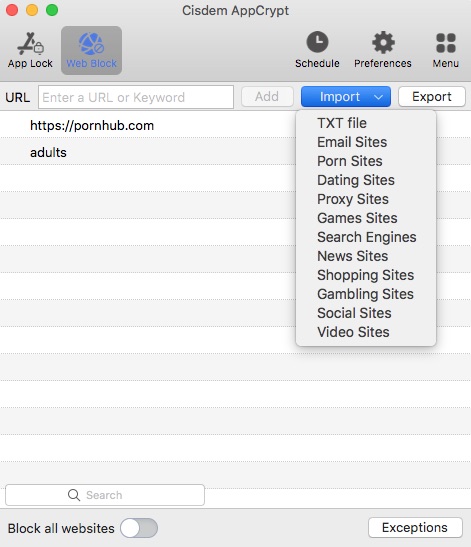Click the search magnifier icon
Image resolution: width=471 pixels, height=547 pixels.
(74, 495)
